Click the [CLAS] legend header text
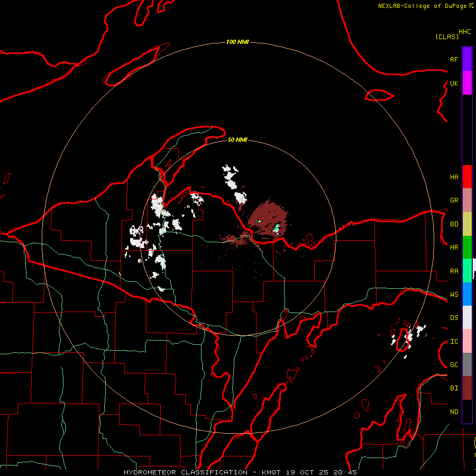Image resolution: width=476 pixels, height=476 pixels. point(447,36)
